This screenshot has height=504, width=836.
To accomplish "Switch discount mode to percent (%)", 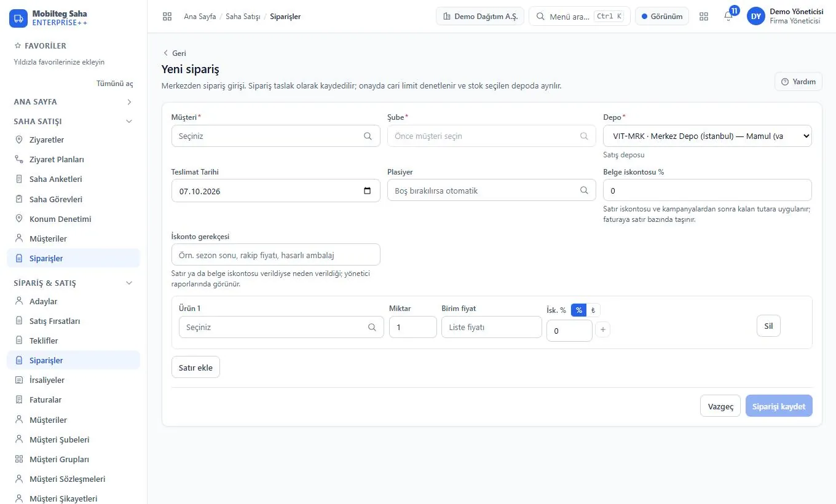I will 579,310.
